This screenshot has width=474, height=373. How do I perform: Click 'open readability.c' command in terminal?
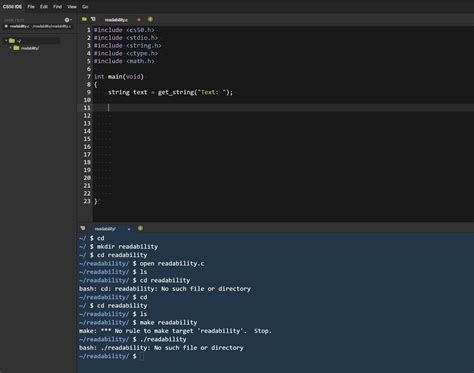(172, 263)
